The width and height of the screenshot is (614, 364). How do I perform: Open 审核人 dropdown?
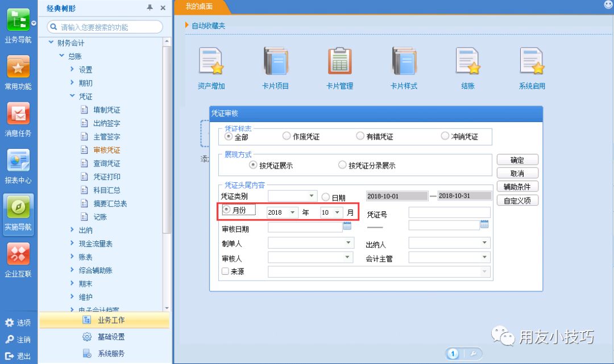point(347,257)
